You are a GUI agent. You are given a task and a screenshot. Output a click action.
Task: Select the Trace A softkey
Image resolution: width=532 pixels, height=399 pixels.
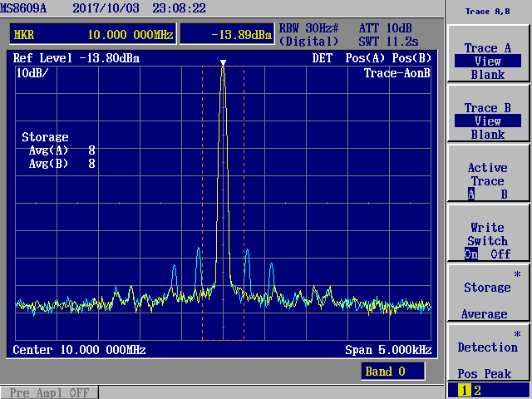click(x=488, y=53)
